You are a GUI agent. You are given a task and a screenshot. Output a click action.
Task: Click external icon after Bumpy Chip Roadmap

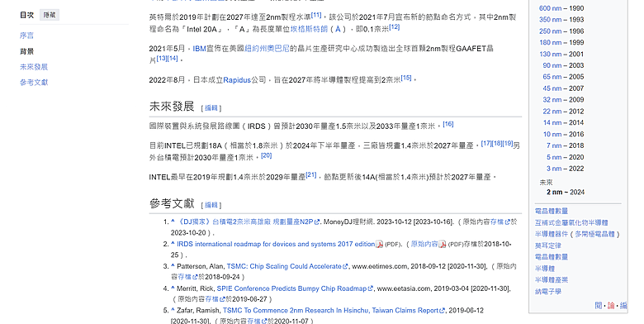(371, 288)
